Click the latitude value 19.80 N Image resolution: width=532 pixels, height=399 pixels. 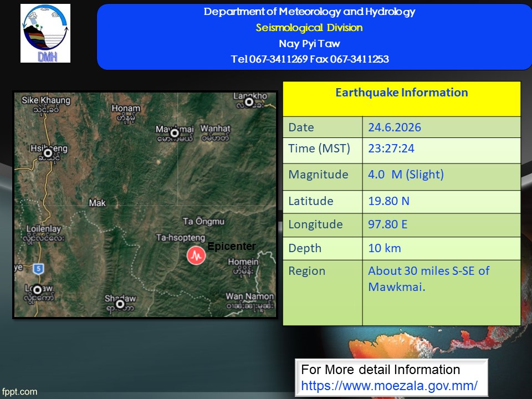389,201
